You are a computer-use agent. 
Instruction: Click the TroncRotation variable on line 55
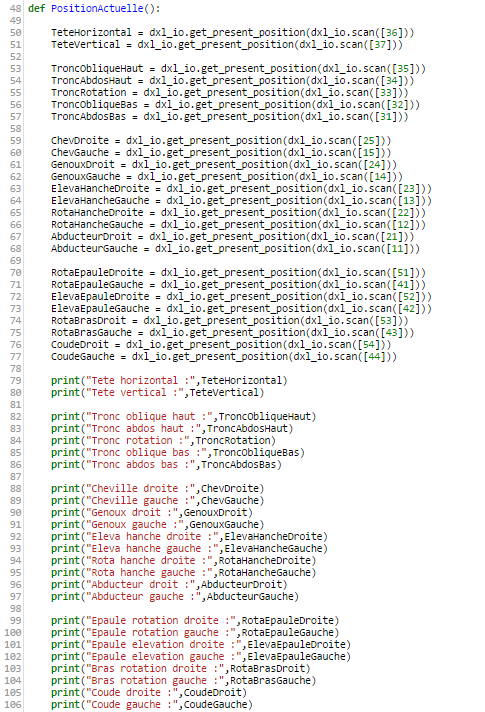[88, 93]
